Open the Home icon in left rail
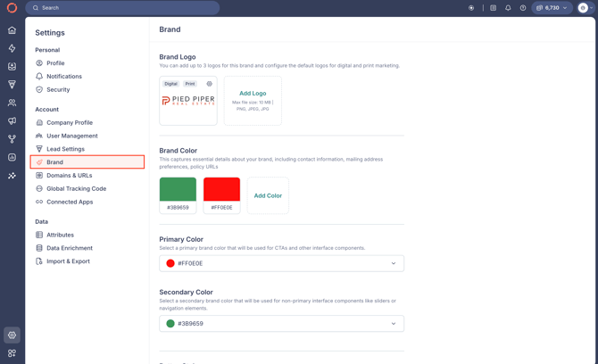The height and width of the screenshot is (364, 598). [x=12, y=30]
